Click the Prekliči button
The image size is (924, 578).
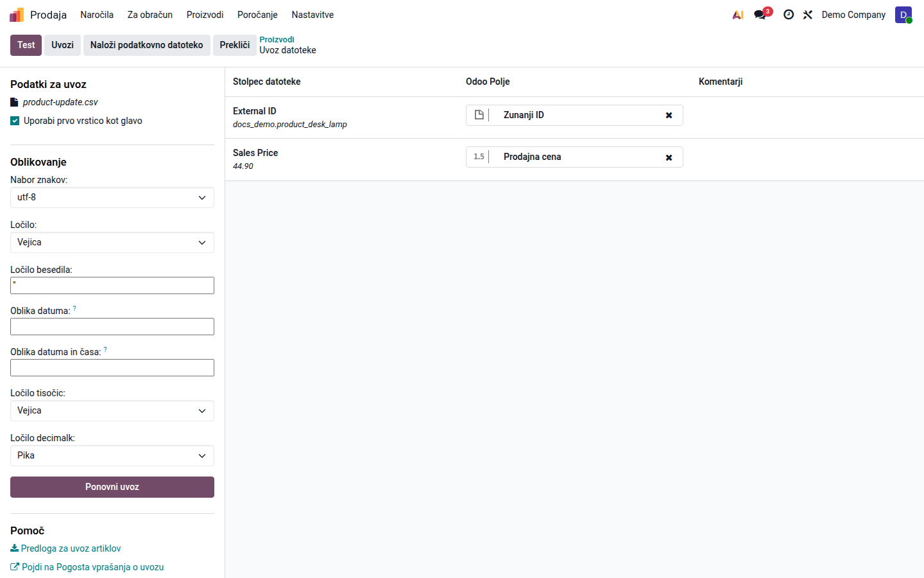[x=235, y=45]
